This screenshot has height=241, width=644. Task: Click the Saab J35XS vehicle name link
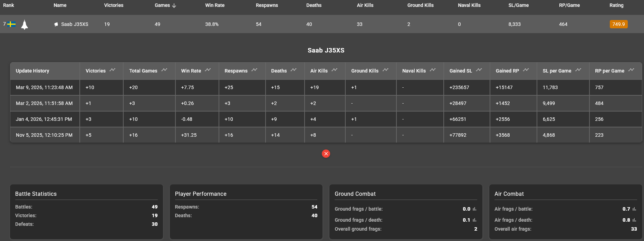click(x=75, y=24)
